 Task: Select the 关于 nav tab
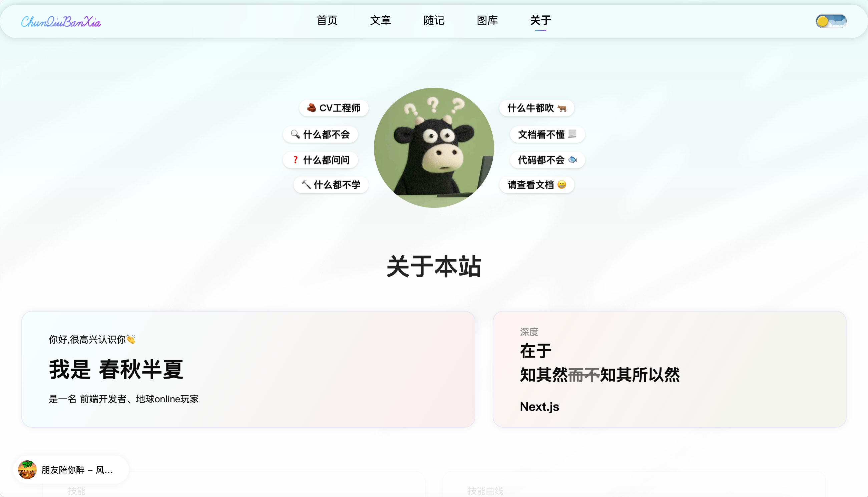[540, 20]
